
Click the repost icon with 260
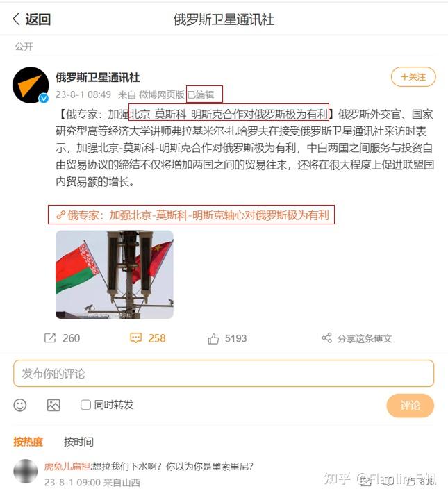[x=50, y=338]
